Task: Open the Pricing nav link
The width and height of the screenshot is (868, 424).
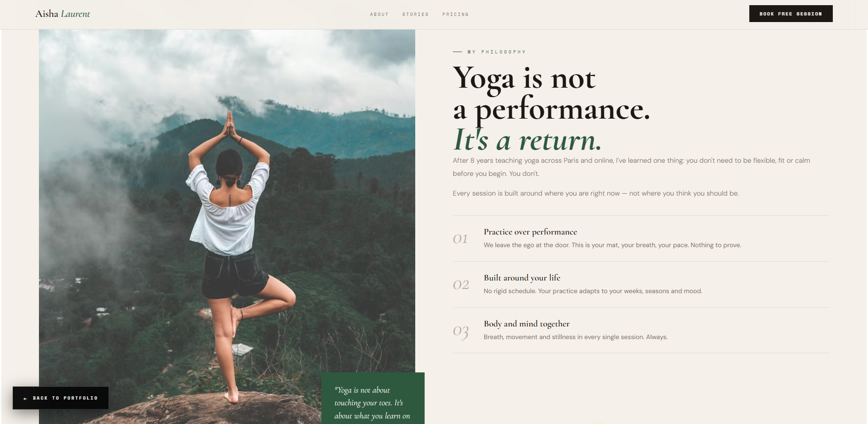Action: (455, 15)
